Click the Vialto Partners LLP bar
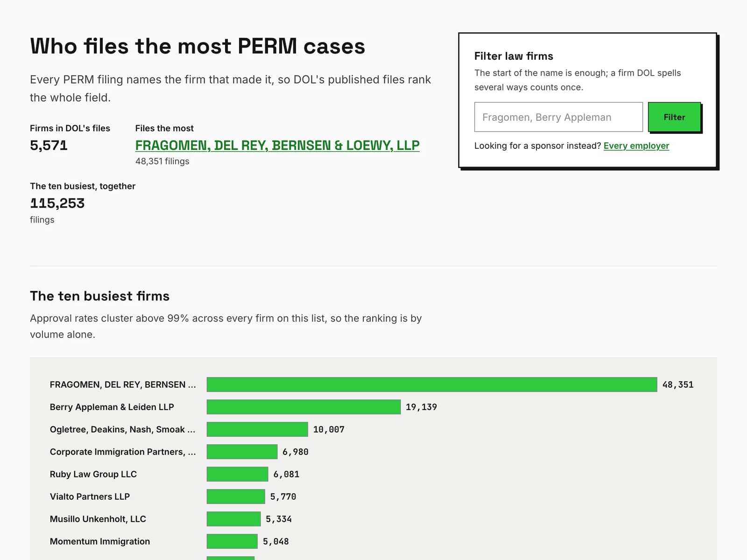 pos(236,497)
